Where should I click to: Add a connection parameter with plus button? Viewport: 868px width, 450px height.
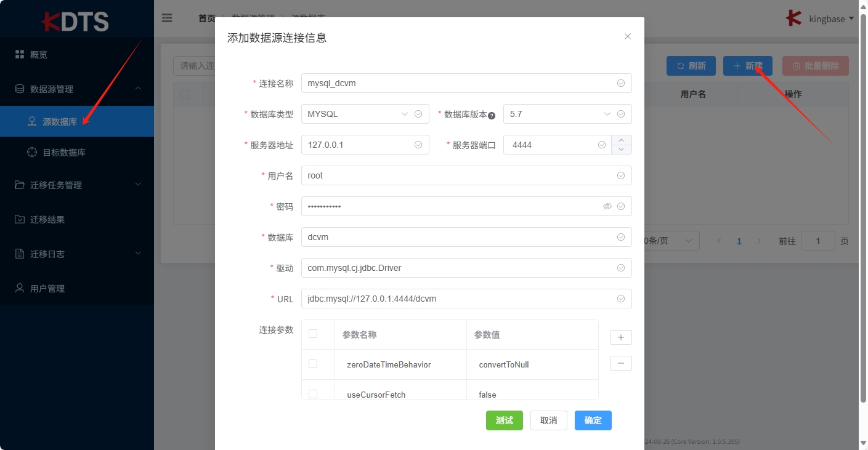pyautogui.click(x=621, y=337)
